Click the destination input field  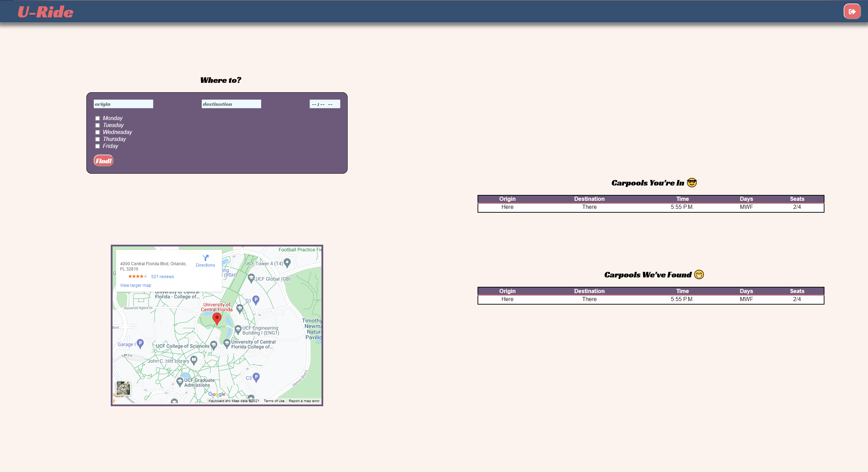point(231,104)
